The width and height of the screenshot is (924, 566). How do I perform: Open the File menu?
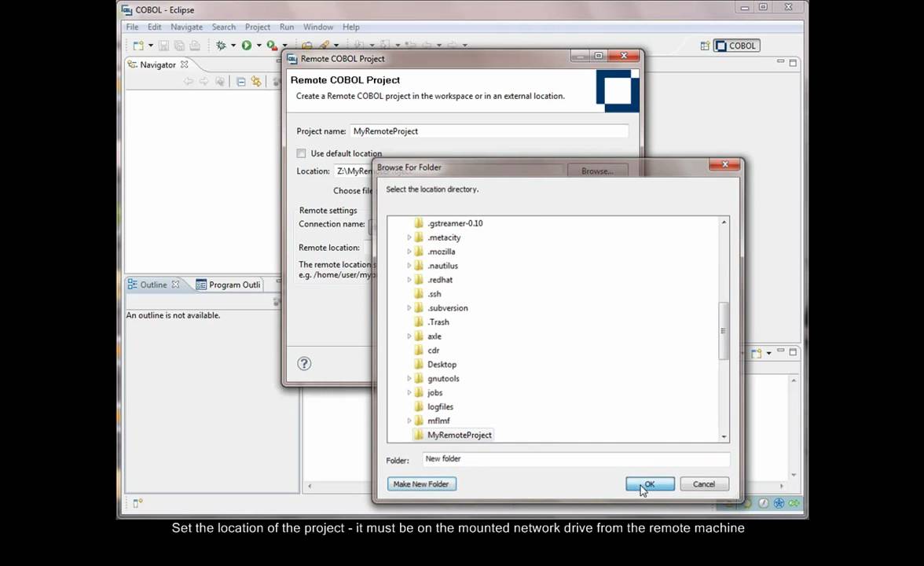coord(132,27)
